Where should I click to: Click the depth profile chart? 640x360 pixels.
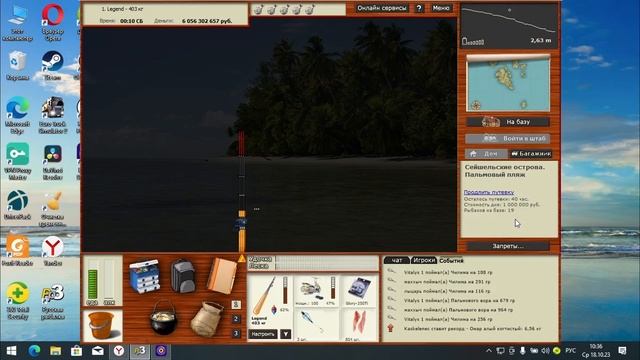click(509, 26)
